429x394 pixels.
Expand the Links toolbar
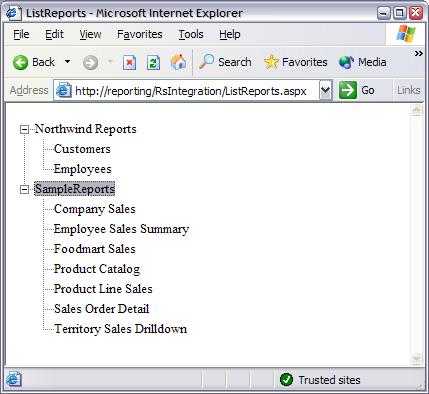tap(408, 90)
